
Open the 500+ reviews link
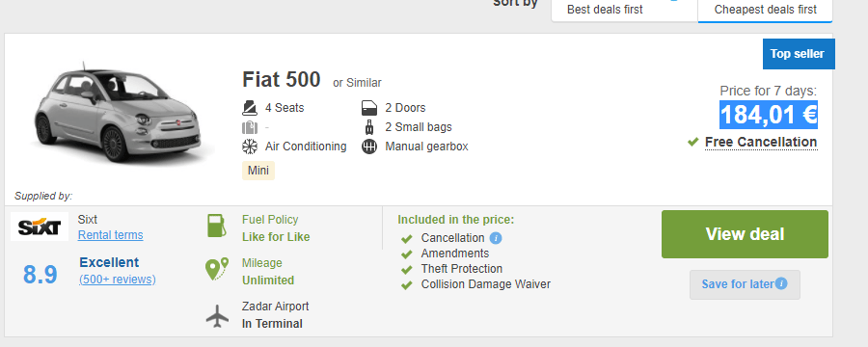click(x=118, y=280)
